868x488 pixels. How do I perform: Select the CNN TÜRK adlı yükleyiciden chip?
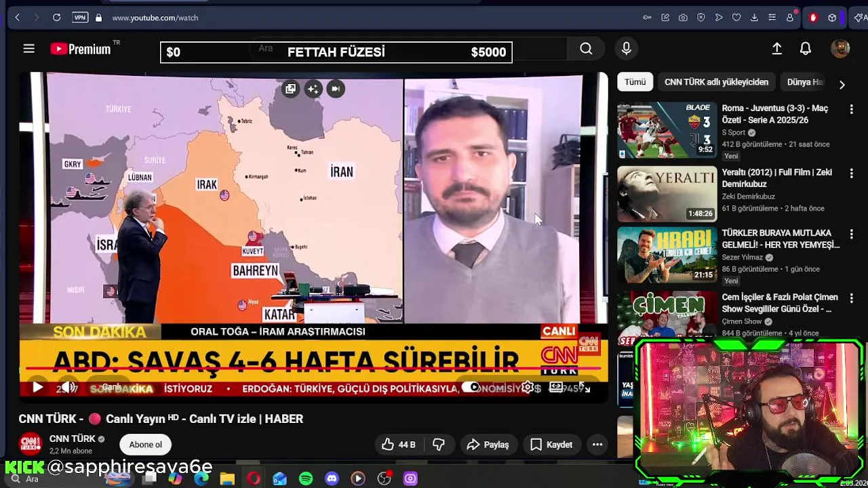(716, 82)
